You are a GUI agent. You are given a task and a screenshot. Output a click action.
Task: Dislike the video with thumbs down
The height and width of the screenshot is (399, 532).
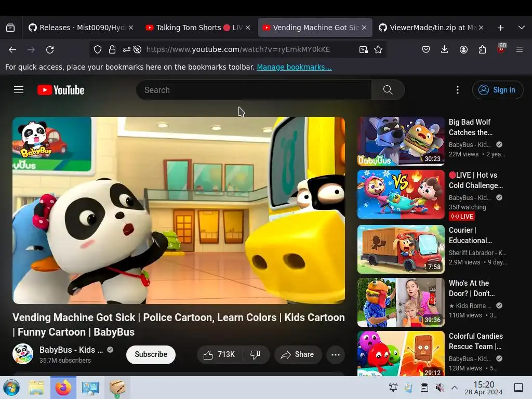pos(256,354)
